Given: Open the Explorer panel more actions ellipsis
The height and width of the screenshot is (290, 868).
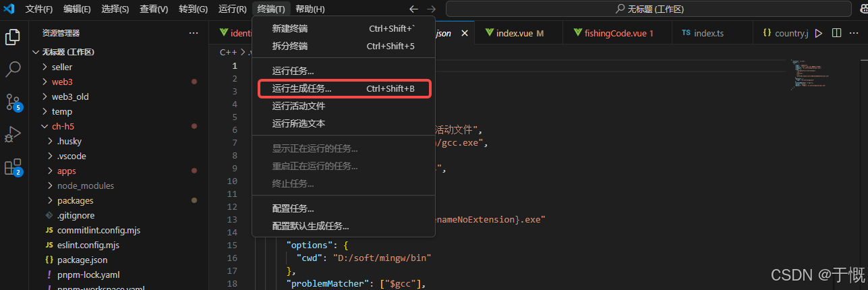Looking at the screenshot, I should (194, 33).
